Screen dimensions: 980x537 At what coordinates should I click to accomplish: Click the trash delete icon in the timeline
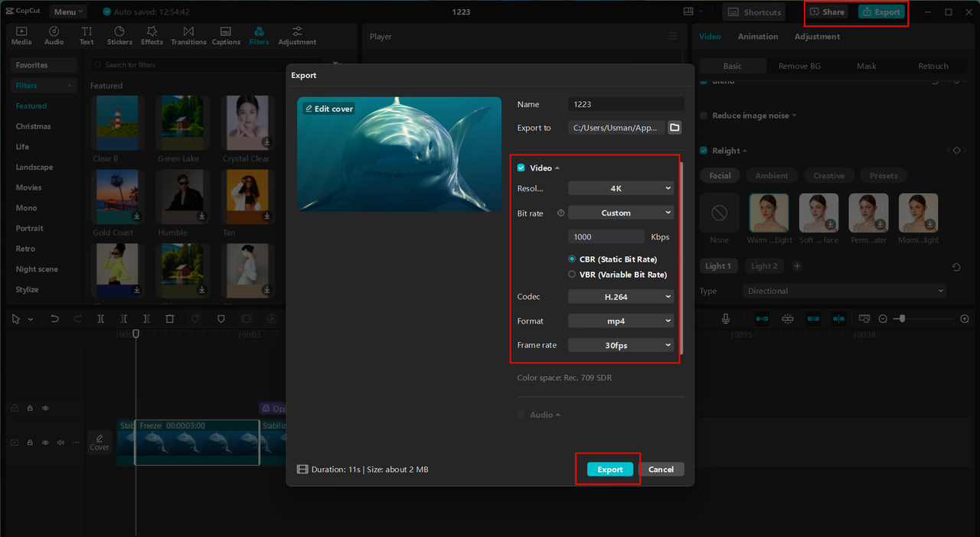click(x=170, y=319)
